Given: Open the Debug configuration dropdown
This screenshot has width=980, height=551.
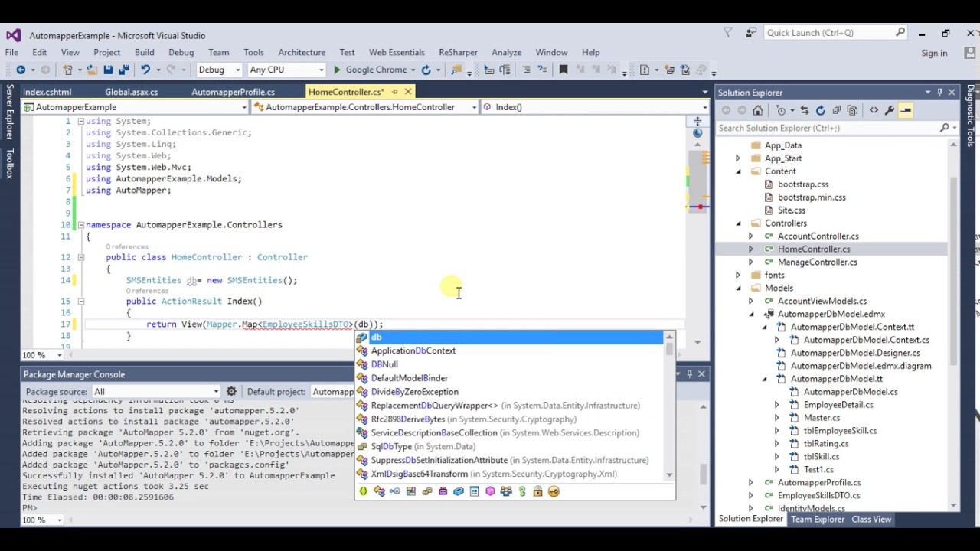Looking at the screenshot, I should pyautogui.click(x=219, y=70).
